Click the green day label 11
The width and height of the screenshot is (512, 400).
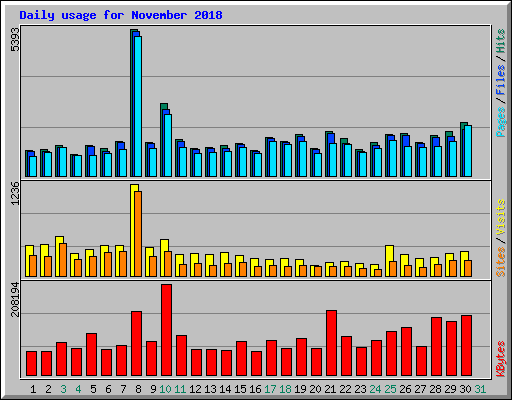pos(180,389)
